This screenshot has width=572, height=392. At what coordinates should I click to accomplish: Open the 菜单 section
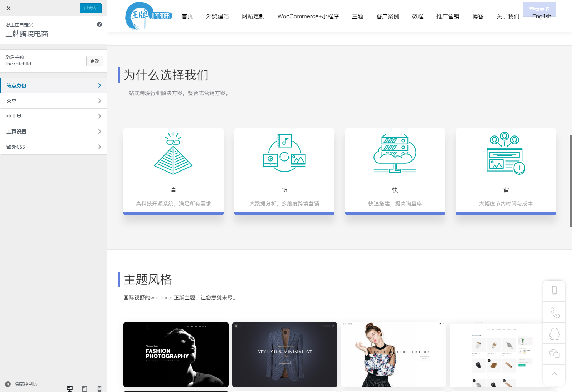[x=54, y=101]
